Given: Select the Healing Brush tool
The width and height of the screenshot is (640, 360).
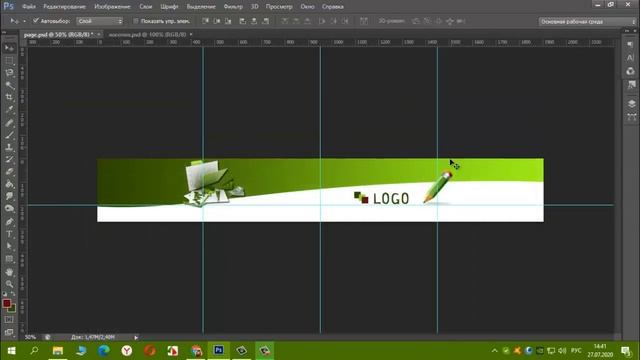Looking at the screenshot, I should (x=9, y=123).
